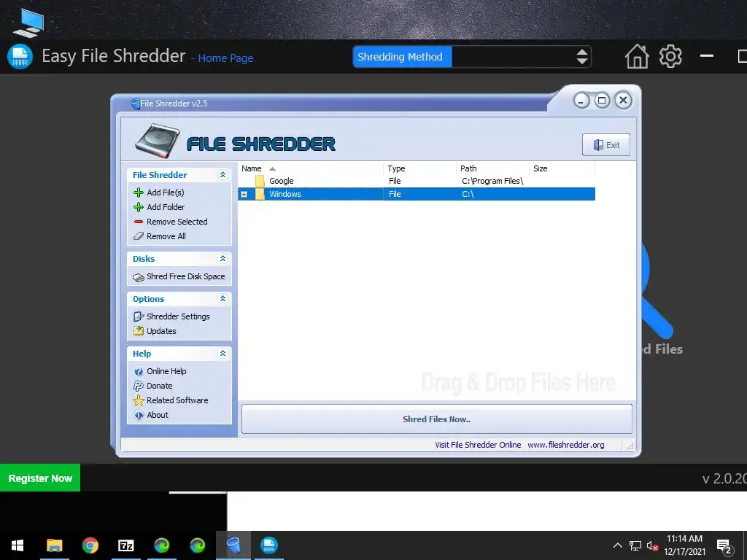Open the Windows Start menu
The width and height of the screenshot is (747, 560).
(18, 545)
